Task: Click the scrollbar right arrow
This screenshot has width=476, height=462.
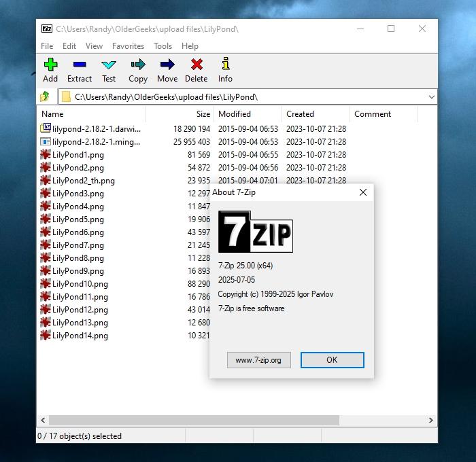Action: click(x=430, y=420)
